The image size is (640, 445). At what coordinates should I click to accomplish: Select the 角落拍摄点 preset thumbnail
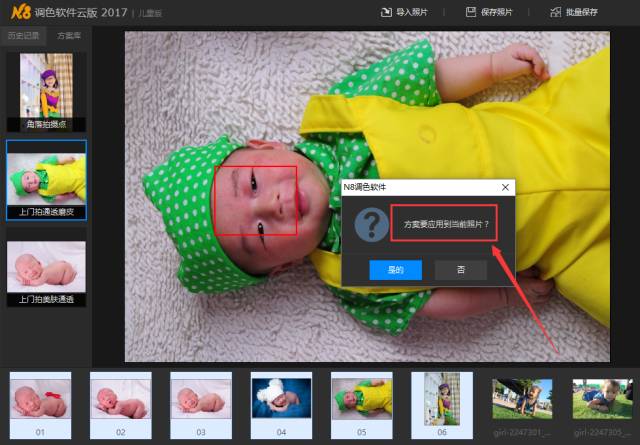pos(46,90)
